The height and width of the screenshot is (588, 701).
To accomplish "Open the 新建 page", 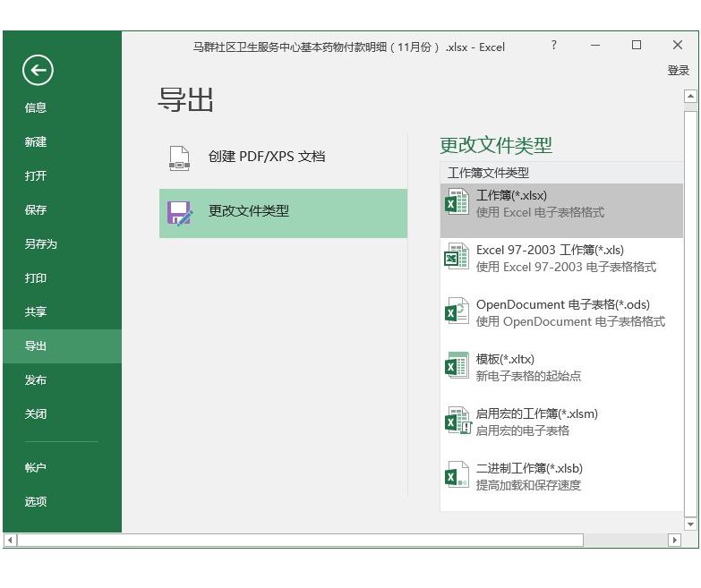I will click(x=35, y=142).
